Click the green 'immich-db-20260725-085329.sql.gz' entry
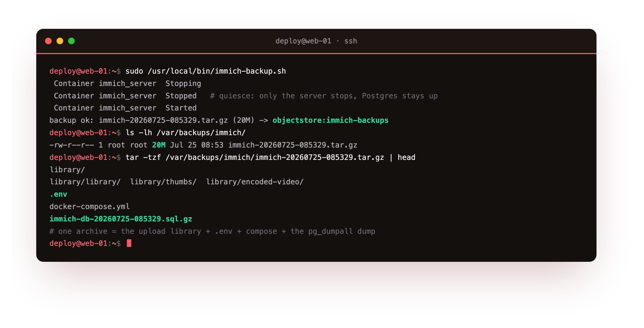644x328 pixels. coord(121,219)
